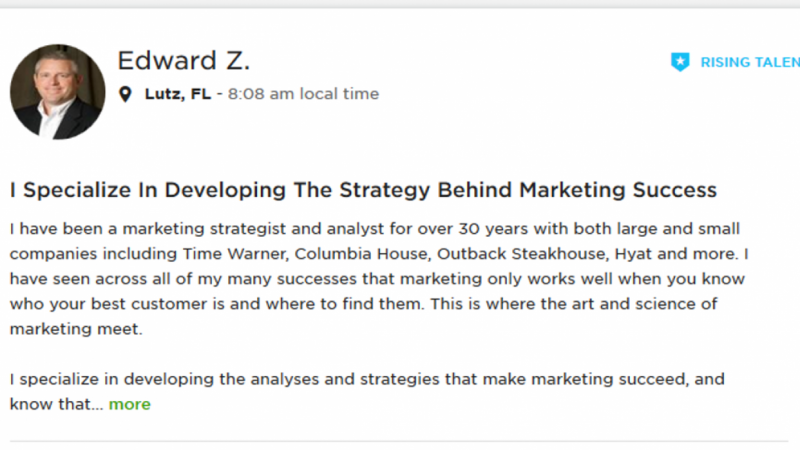This screenshot has height=450, width=800.
Task: Click the line ending with marketing meet.
Action: pos(76,329)
